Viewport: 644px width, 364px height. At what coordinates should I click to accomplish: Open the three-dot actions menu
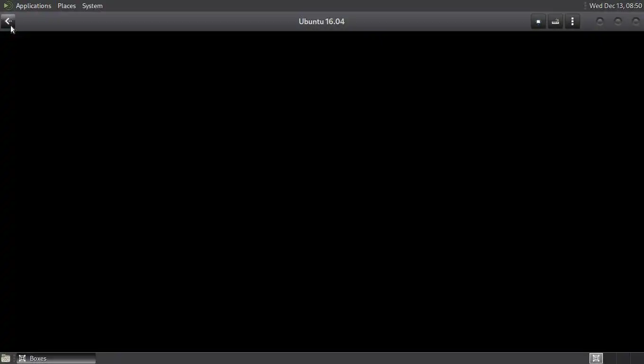tap(572, 21)
